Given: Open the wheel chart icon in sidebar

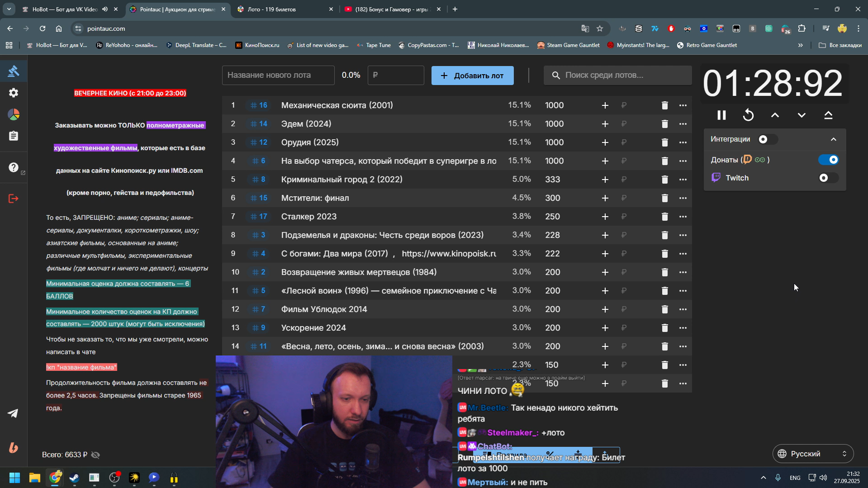Looking at the screenshot, I should [x=14, y=114].
